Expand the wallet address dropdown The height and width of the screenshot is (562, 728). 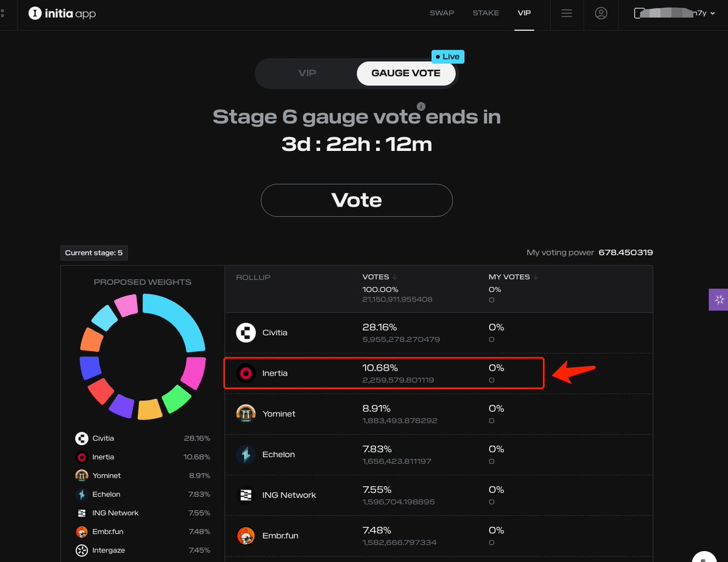click(670, 13)
